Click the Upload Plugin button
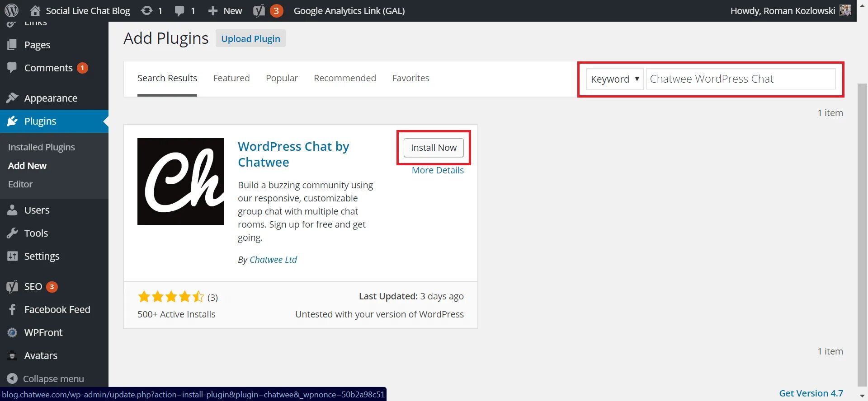The width and height of the screenshot is (868, 401). tap(250, 39)
